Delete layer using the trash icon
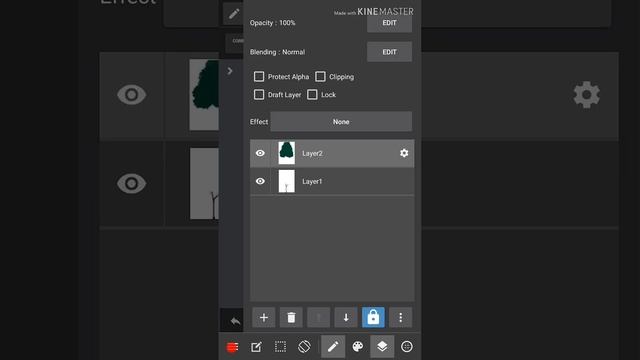Screen dimensions: 640x360 pos(291,317)
